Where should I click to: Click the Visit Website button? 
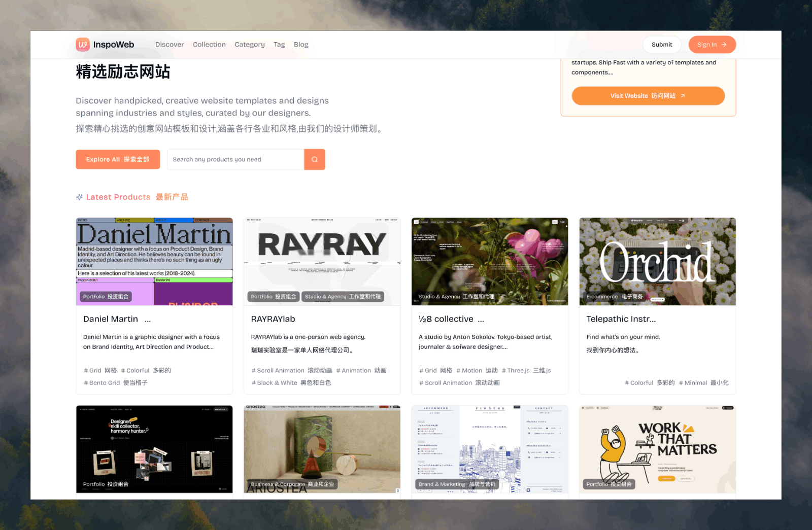point(648,96)
